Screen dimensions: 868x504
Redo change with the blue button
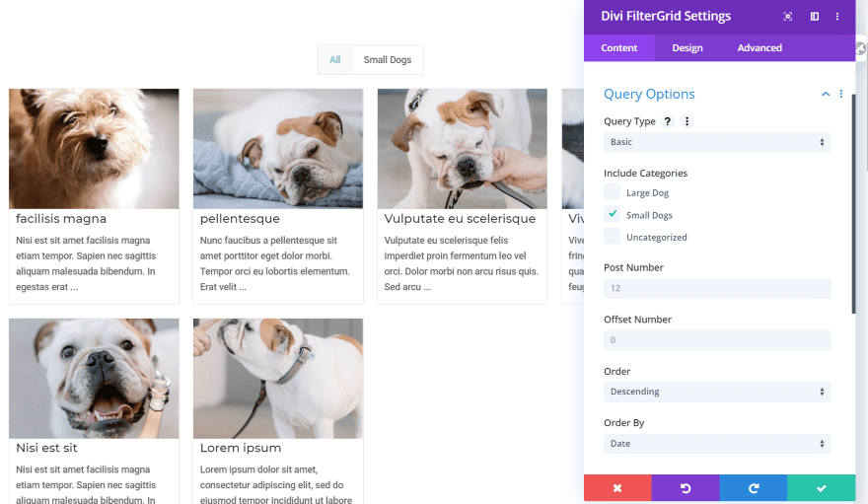coord(754,488)
